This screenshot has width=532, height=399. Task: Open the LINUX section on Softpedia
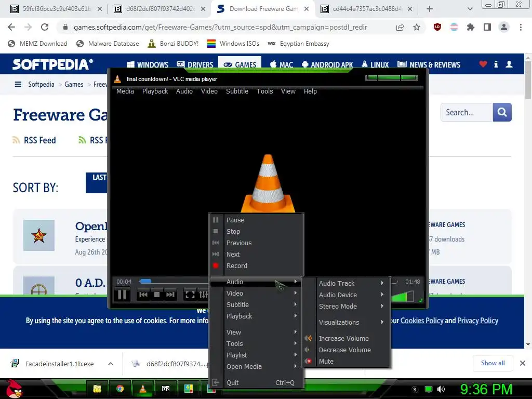coord(375,64)
